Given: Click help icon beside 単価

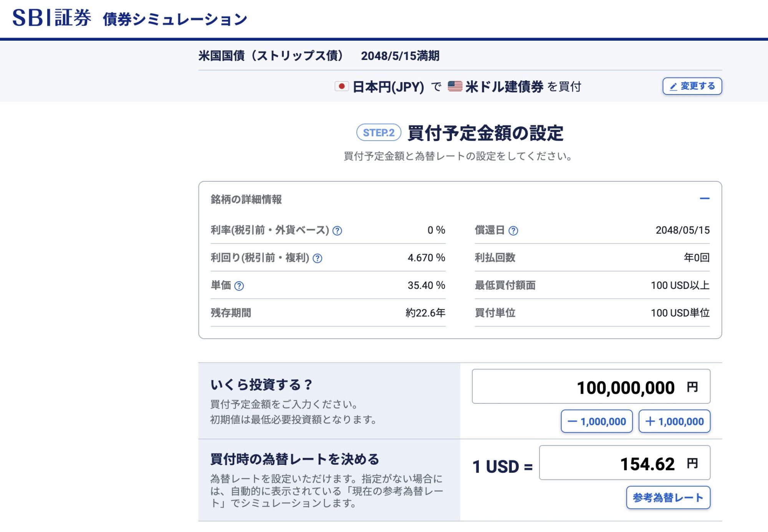Looking at the screenshot, I should 239,286.
